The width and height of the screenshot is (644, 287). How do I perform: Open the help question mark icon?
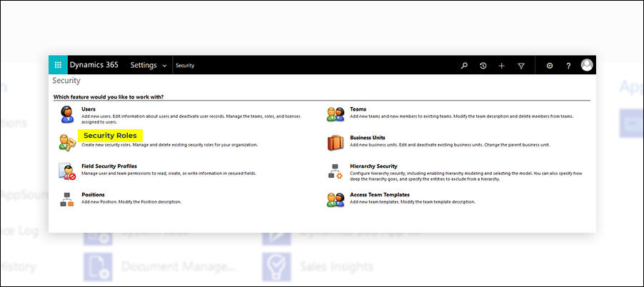(568, 65)
